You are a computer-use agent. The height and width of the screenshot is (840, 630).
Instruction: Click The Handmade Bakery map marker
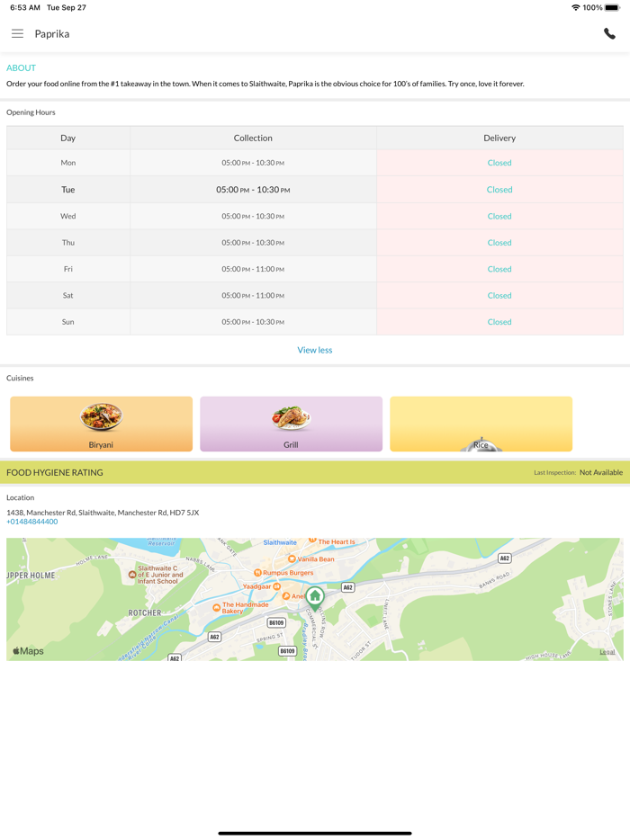[x=216, y=607]
